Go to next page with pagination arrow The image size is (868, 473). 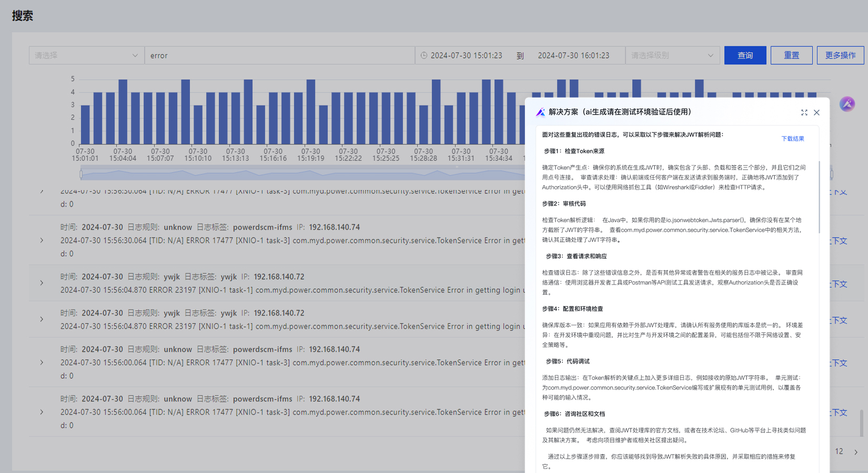coord(856,452)
